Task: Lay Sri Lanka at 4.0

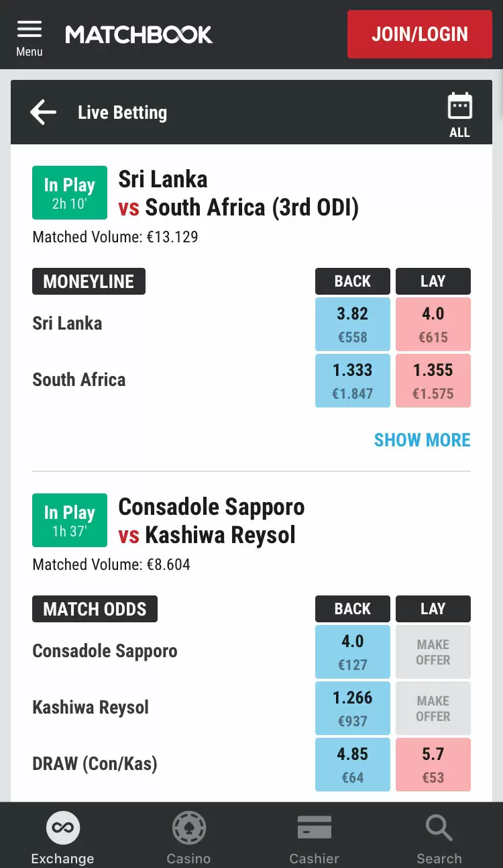Action: click(x=433, y=324)
